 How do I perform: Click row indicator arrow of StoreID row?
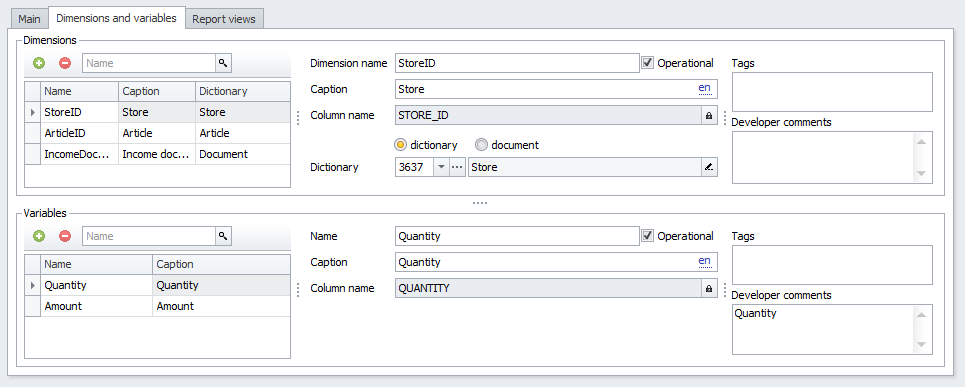[32, 112]
